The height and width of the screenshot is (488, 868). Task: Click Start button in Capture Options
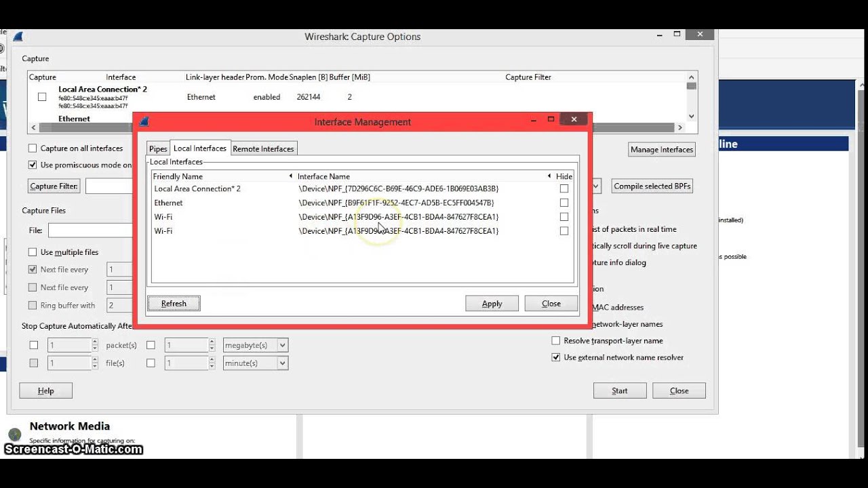(620, 391)
